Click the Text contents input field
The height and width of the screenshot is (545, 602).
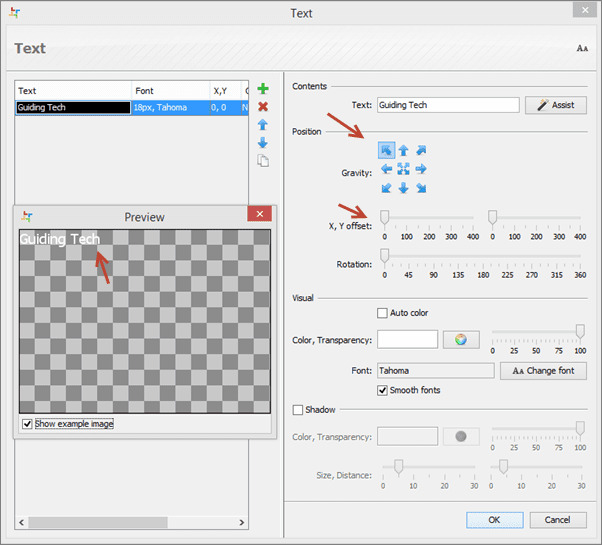[x=448, y=105]
